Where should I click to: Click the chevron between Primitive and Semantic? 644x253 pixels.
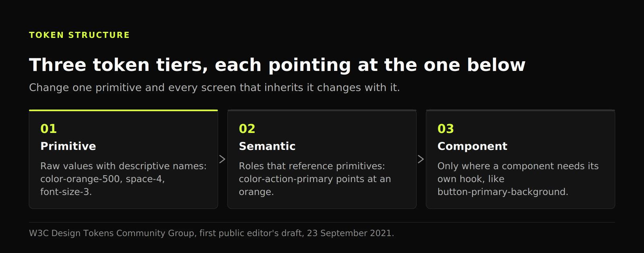pyautogui.click(x=222, y=159)
